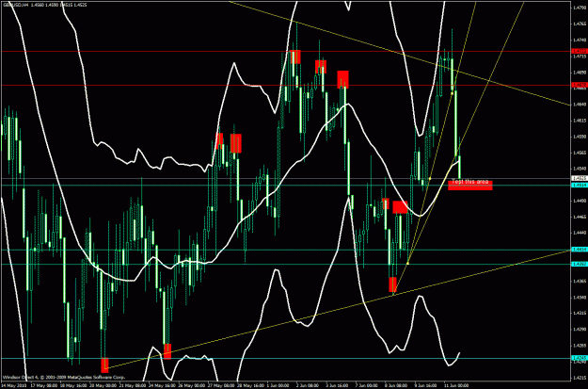Screen dimensions: 588x389
Task: Click the '27 May 08:00' time axis label
Action: tap(222, 385)
